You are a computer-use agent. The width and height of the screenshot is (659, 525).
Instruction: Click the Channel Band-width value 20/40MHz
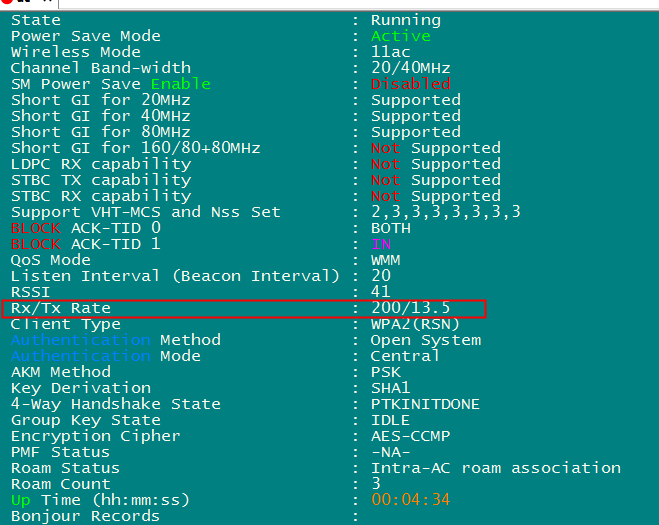pos(410,68)
